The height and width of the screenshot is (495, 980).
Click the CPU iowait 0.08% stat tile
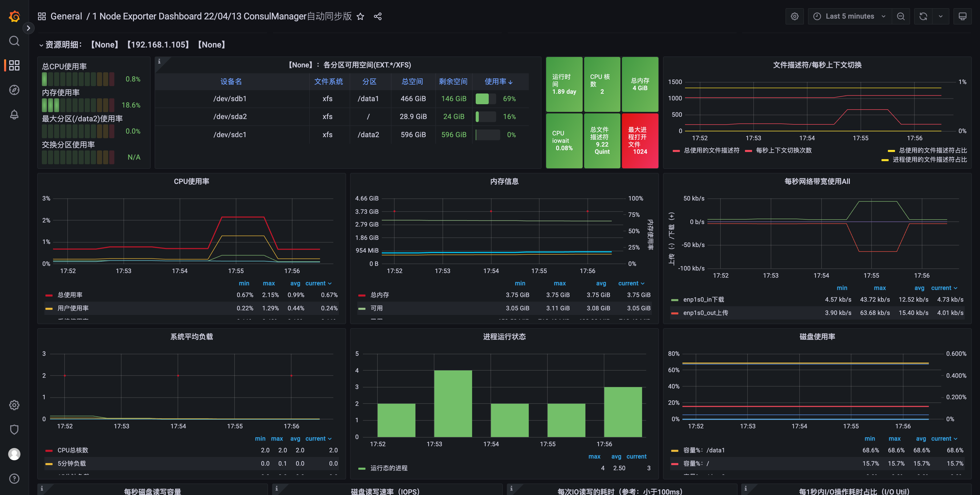[564, 140]
